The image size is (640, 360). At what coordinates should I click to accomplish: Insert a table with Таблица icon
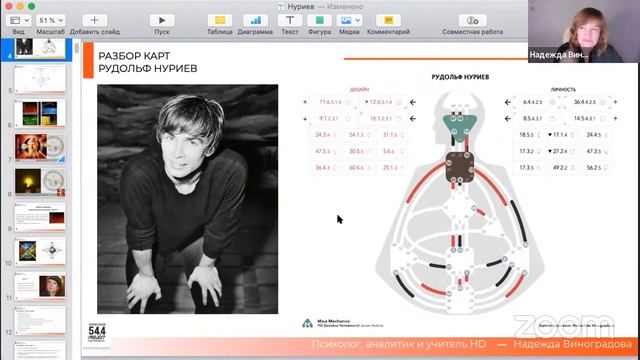pos(220,20)
